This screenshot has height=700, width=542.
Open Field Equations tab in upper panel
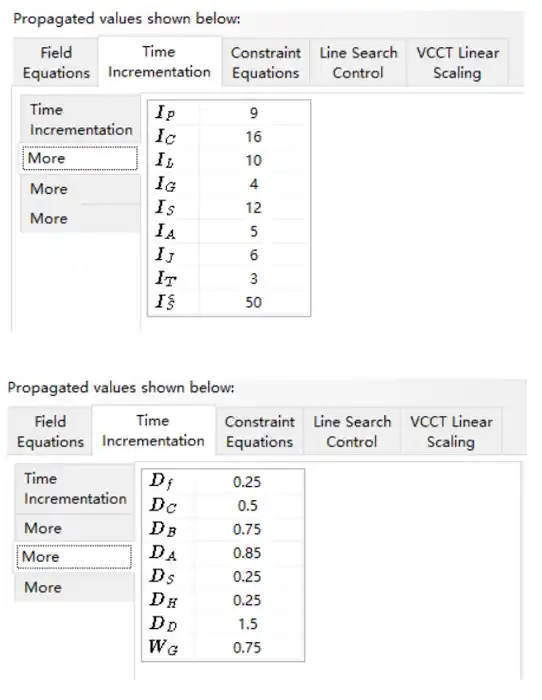coord(56,62)
